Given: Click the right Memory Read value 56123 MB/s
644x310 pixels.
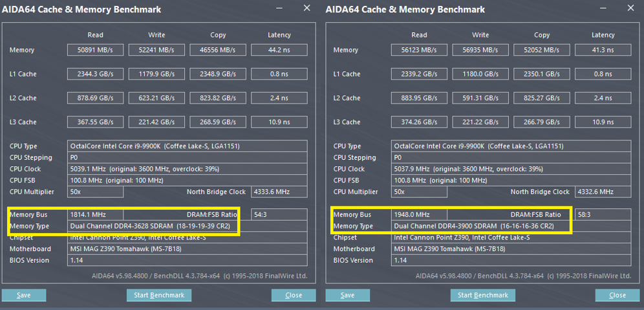Looking at the screenshot, I should (x=418, y=50).
